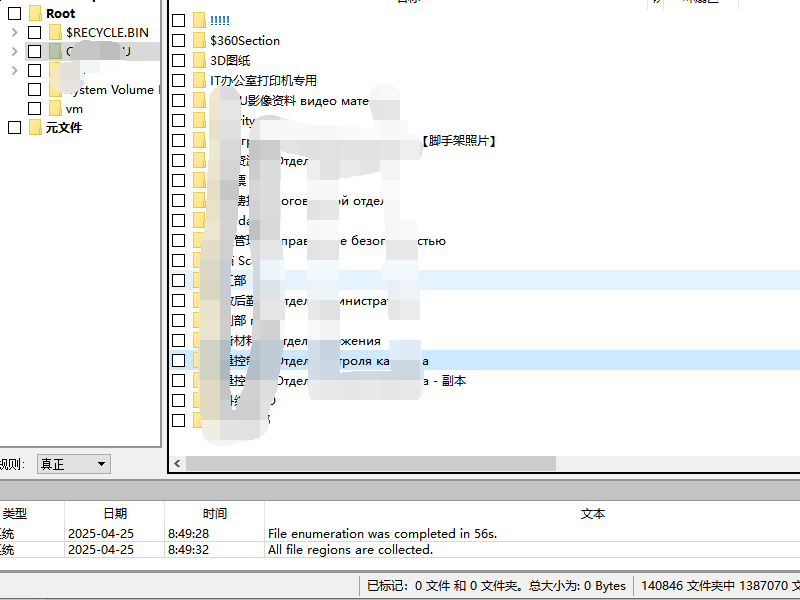Select the IT办公室打印机专用 folder name

[x=263, y=81]
